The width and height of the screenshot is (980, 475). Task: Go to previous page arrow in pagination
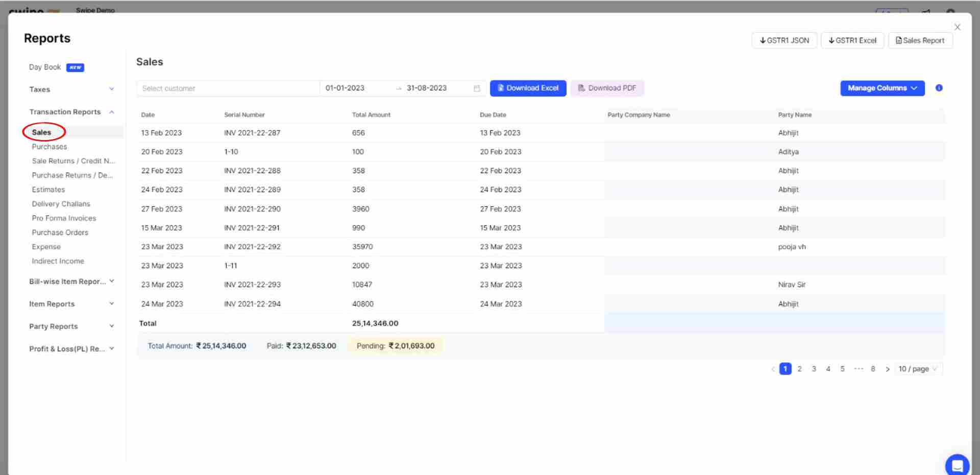click(773, 369)
